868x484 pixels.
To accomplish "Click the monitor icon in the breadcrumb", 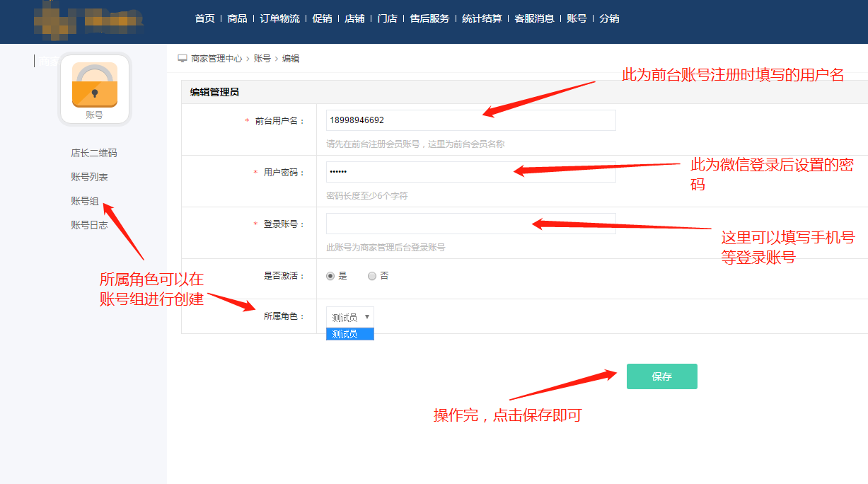I will (183, 58).
